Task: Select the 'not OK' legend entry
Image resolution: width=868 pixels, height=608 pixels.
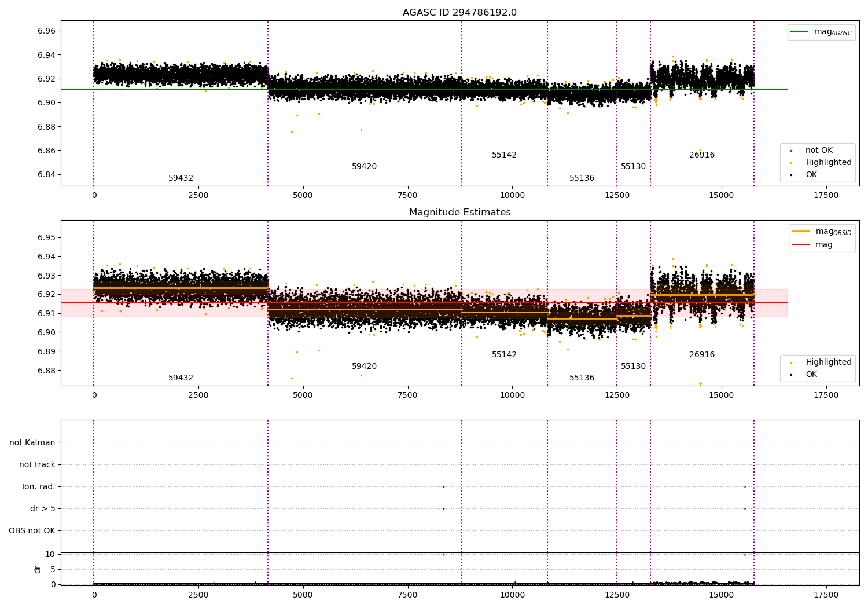Action: pos(812,151)
